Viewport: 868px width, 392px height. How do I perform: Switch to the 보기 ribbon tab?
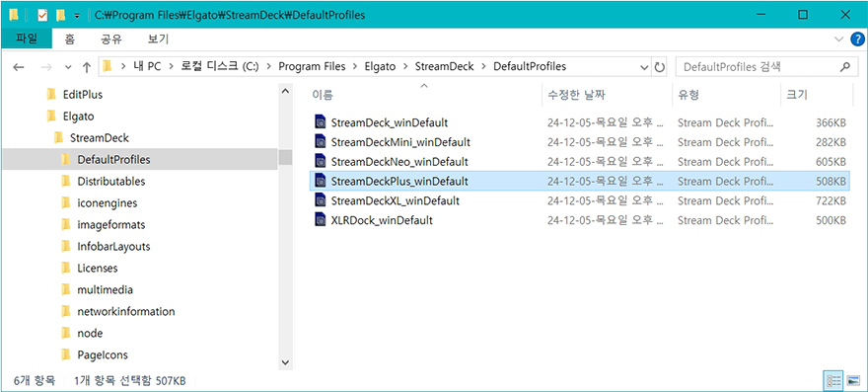159,39
